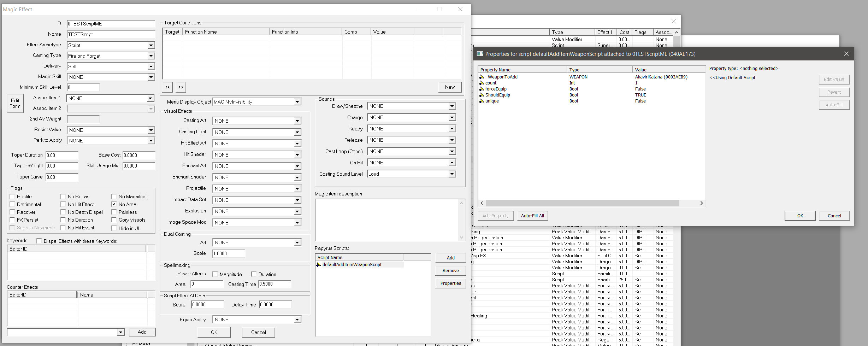Click the >> conditions button
This screenshot has width=868, height=346.
coord(181,87)
